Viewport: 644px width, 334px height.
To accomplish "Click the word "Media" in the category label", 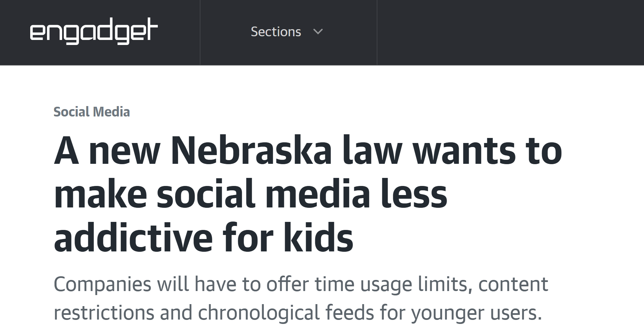I will pyautogui.click(x=111, y=112).
